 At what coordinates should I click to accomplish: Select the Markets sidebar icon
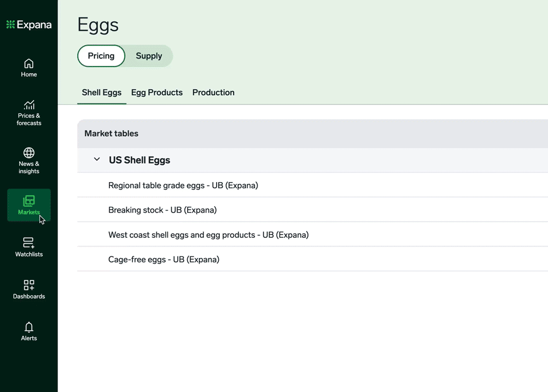click(x=28, y=201)
